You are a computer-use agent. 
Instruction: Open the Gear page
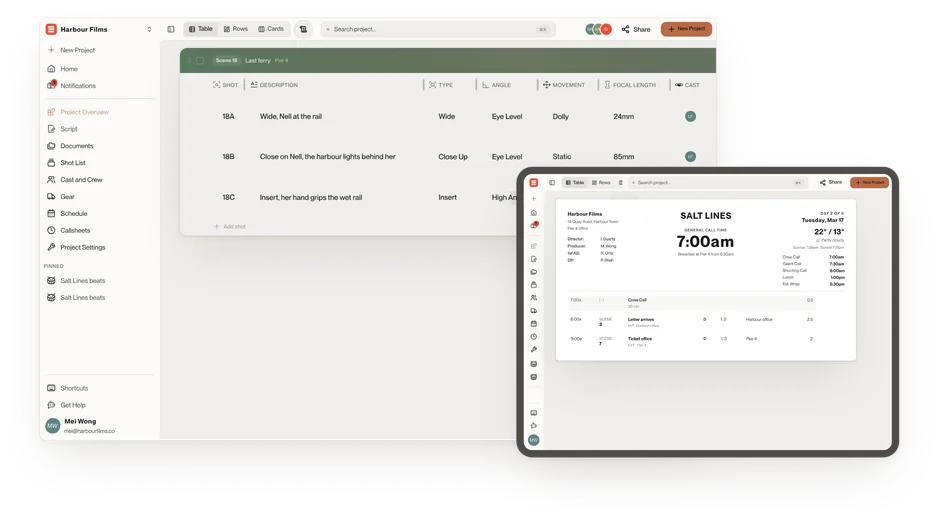(60, 196)
